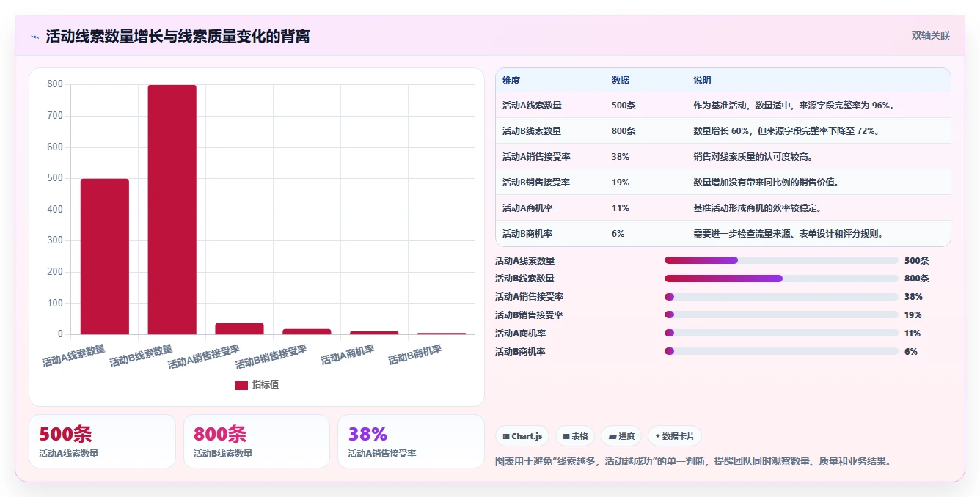Select the 进度 chip
980x497 pixels.
click(621, 436)
